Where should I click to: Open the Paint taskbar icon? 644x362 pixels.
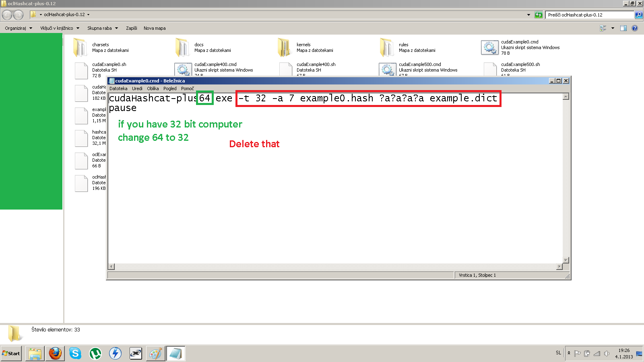point(156,354)
